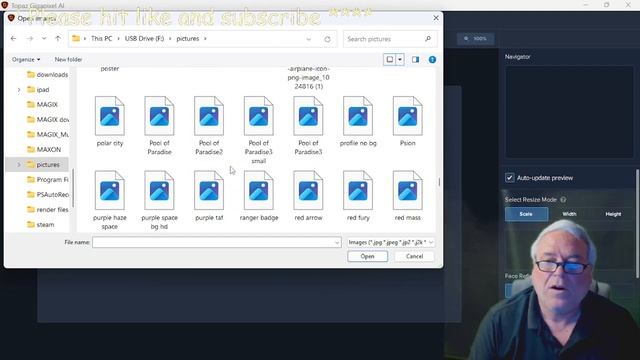Open the help icon in dialog
The width and height of the screenshot is (640, 360).
coord(432,60)
